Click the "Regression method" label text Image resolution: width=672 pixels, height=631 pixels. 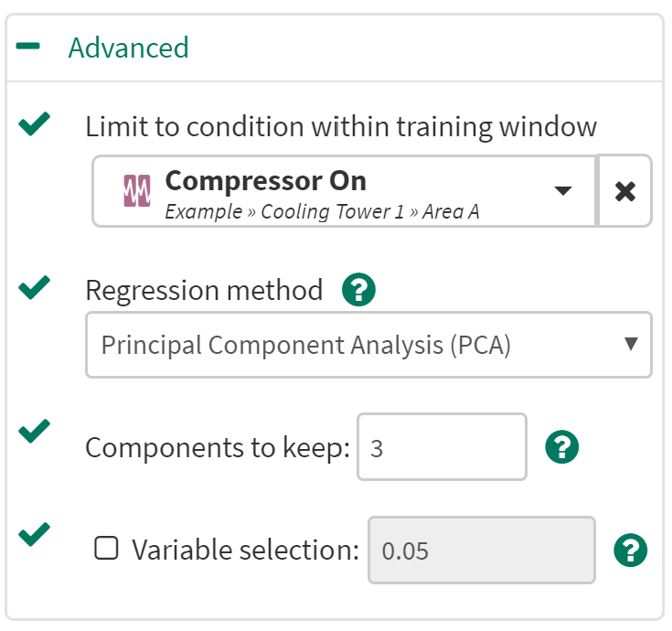pos(204,290)
